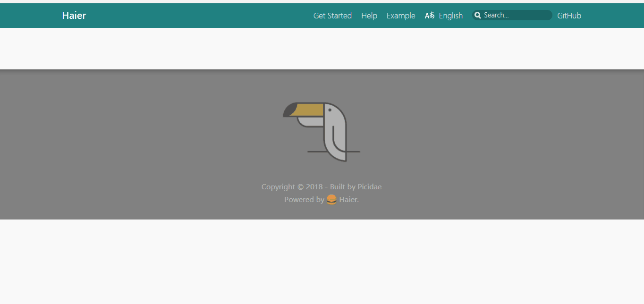Switch language via English option
Screen dimensions: 644x304
click(451, 16)
